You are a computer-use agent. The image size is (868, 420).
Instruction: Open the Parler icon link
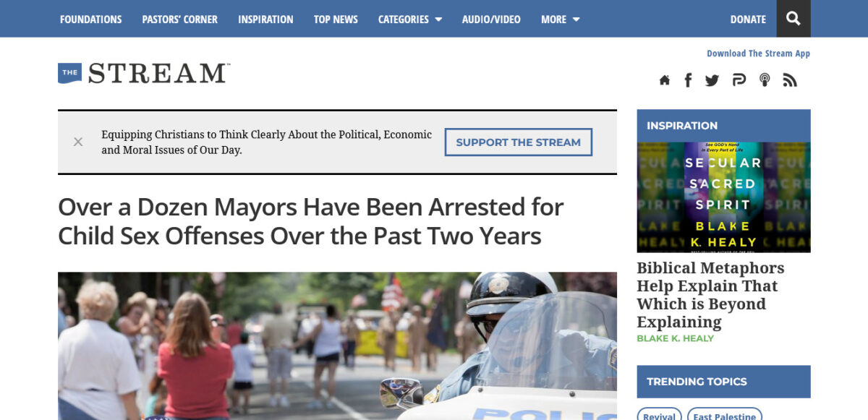click(739, 80)
